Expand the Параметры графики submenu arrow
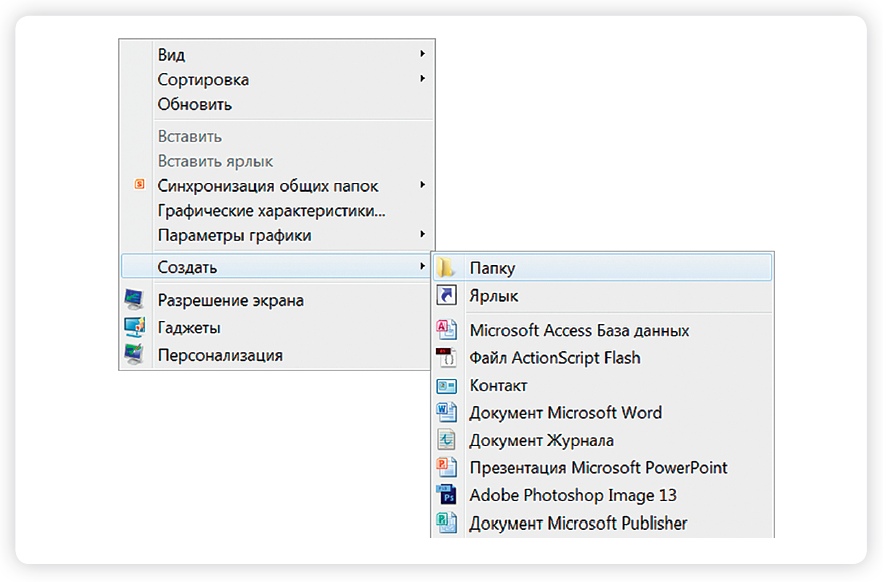The height and width of the screenshot is (582, 883). pos(422,234)
